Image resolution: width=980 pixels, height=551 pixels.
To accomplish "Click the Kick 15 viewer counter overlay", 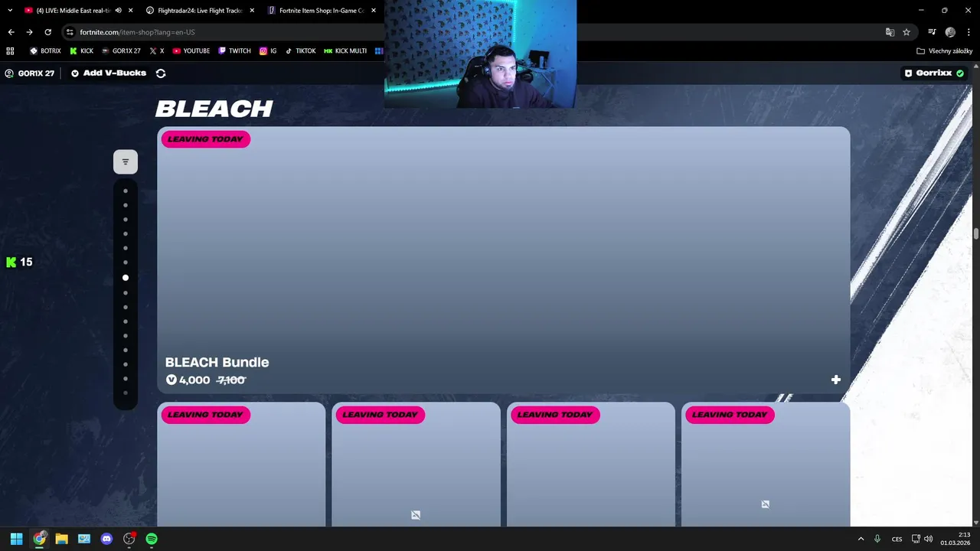I will pos(19,262).
